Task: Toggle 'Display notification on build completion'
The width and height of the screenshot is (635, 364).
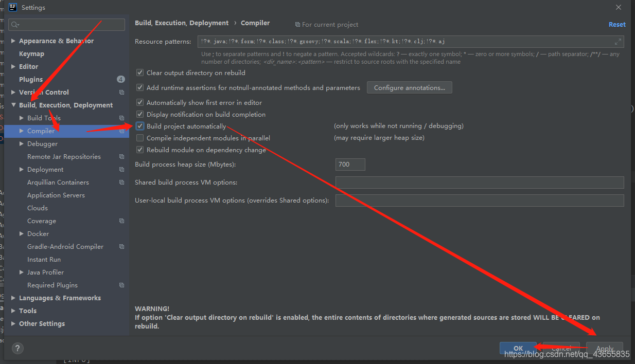Action: point(140,115)
